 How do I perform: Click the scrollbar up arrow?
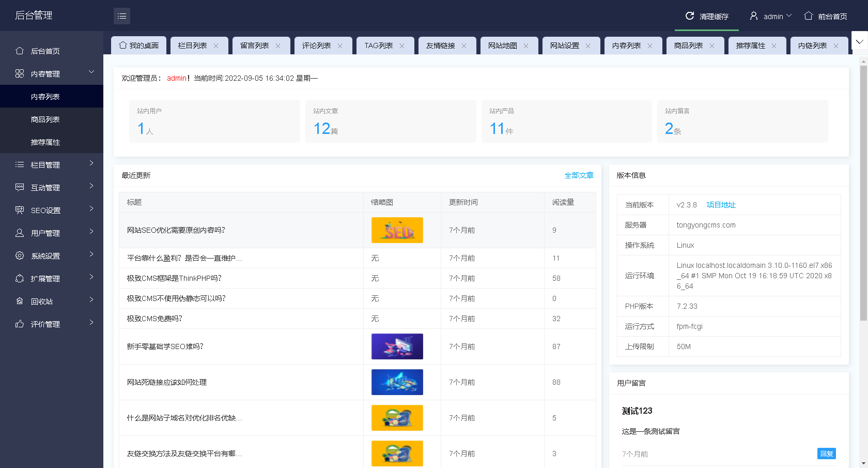click(x=863, y=61)
